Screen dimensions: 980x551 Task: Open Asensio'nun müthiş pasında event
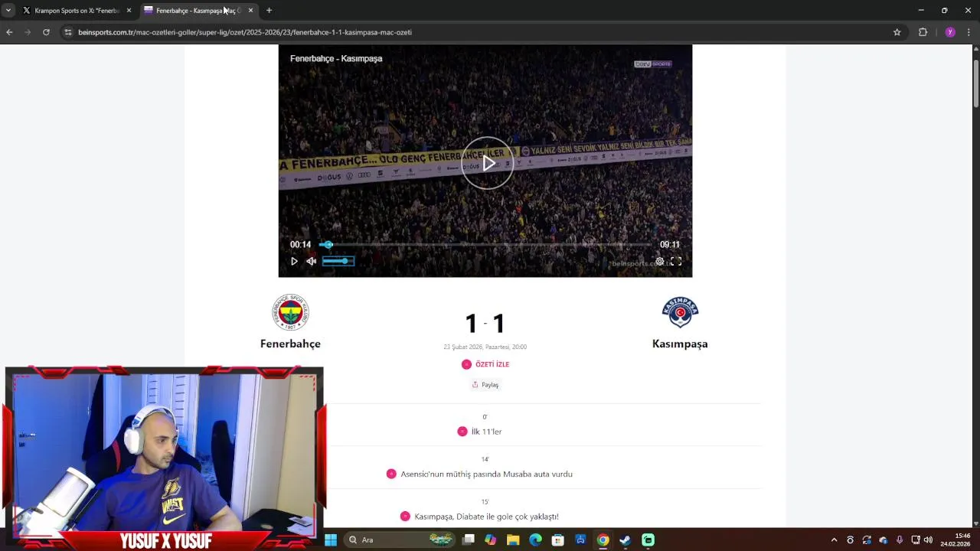coord(486,474)
